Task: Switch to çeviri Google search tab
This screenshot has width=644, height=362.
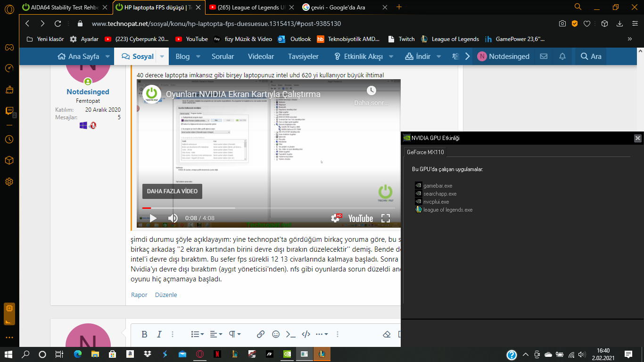Action: point(345,7)
